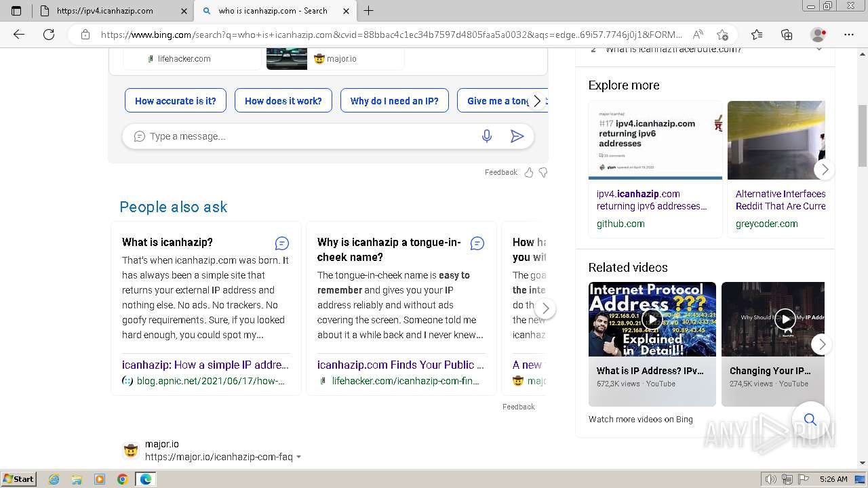The image size is (868, 488).
Task: Advance Explore more carousel
Action: pyautogui.click(x=824, y=169)
